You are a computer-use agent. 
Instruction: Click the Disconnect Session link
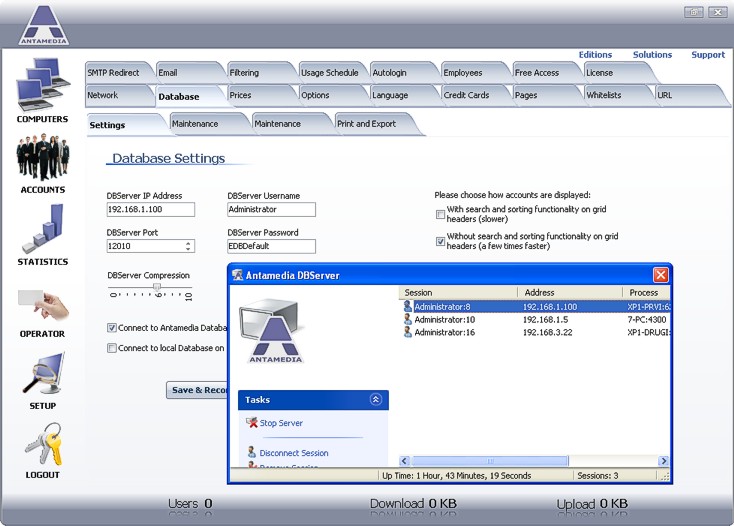click(x=294, y=453)
